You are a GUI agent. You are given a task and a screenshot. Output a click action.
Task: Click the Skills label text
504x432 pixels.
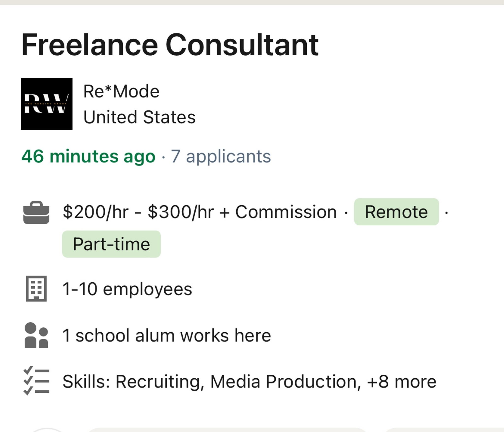click(86, 382)
